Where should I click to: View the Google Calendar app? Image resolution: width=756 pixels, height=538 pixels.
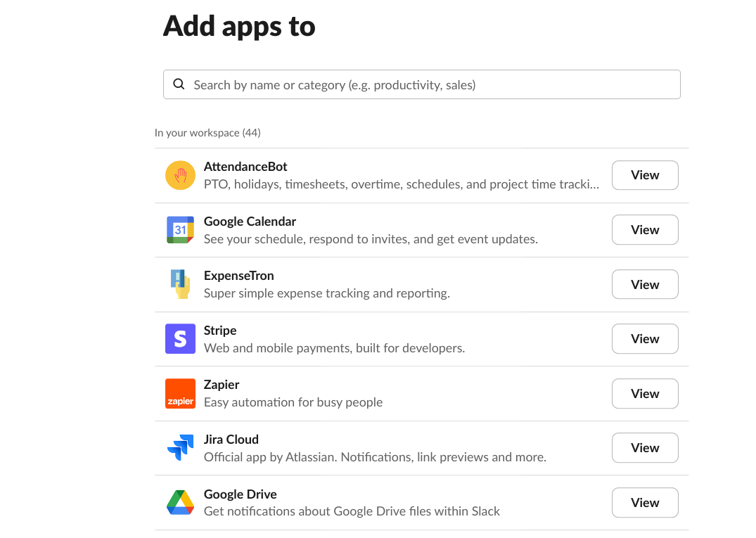[645, 230]
